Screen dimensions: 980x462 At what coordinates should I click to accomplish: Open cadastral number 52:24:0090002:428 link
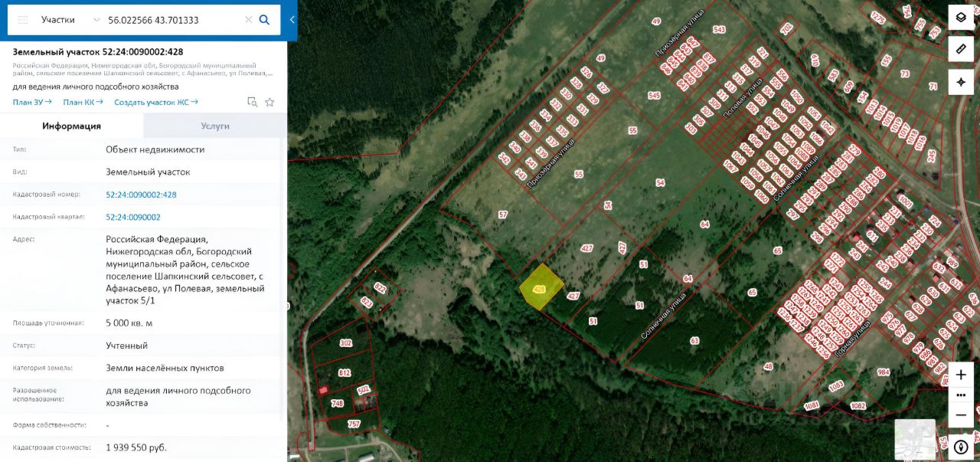[x=141, y=195]
